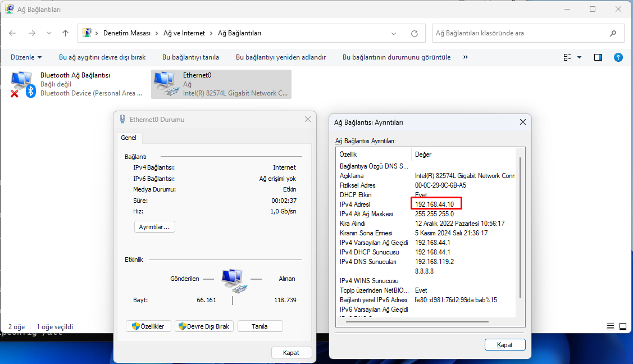Select the Bluetooth Ağ Bağlantısı adapter icon
Image resolution: width=633 pixels, height=364 pixels.
22,84
